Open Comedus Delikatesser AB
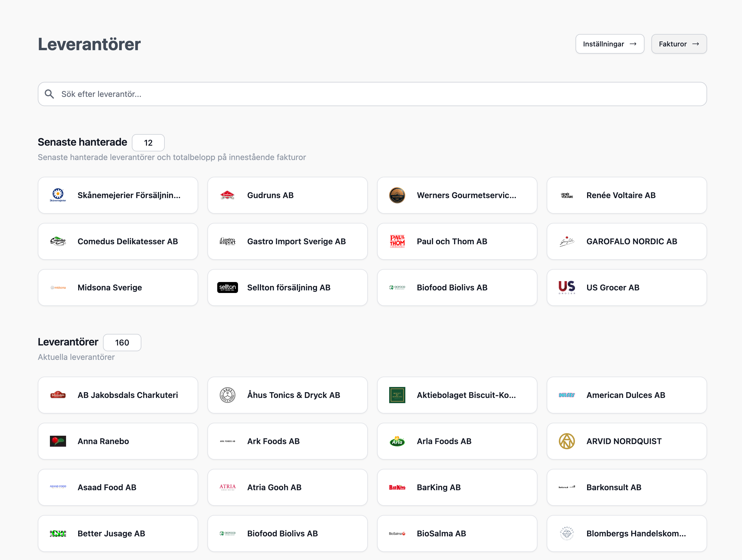Viewport: 742px width, 560px height. pyautogui.click(x=118, y=241)
